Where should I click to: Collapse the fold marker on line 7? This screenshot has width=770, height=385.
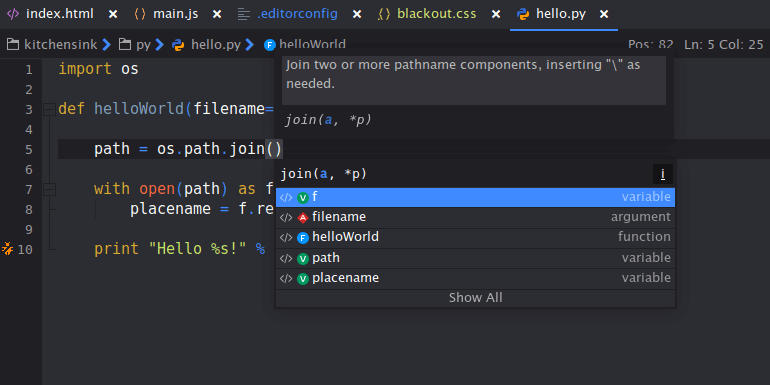(x=49, y=189)
